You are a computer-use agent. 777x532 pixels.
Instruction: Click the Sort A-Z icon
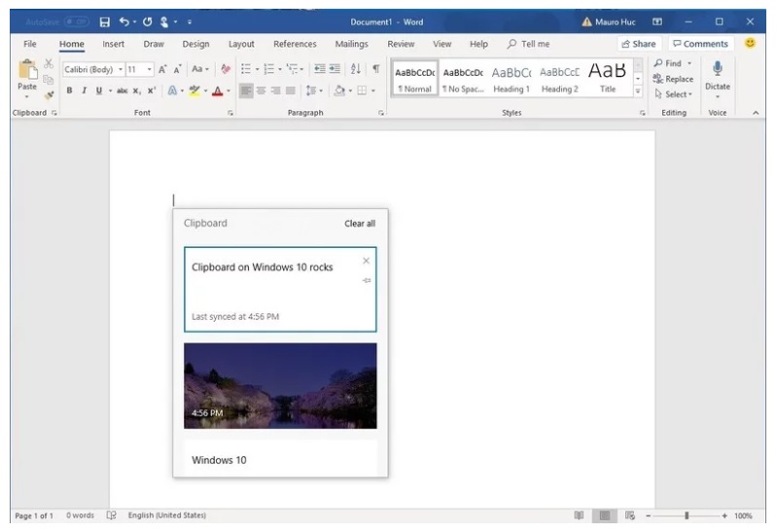pyautogui.click(x=355, y=69)
